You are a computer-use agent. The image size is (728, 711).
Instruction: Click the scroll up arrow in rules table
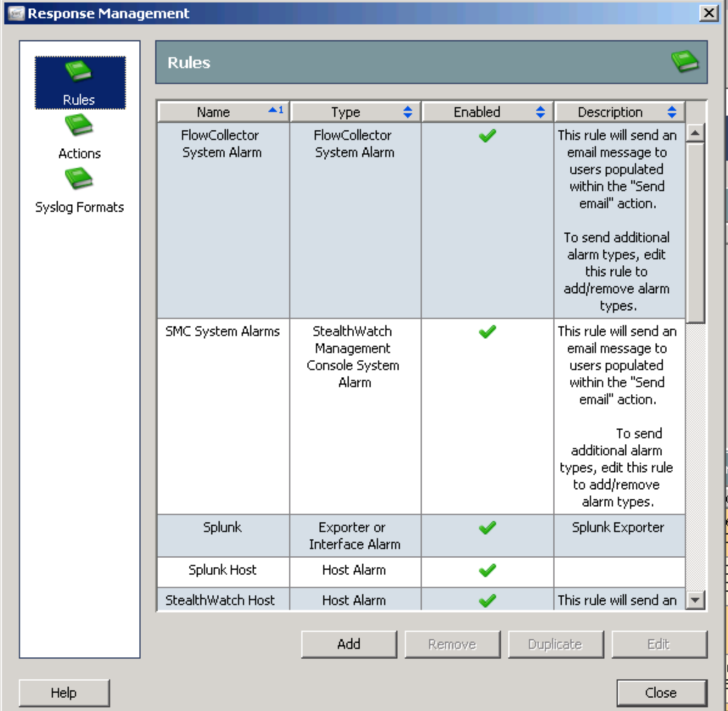(x=695, y=133)
